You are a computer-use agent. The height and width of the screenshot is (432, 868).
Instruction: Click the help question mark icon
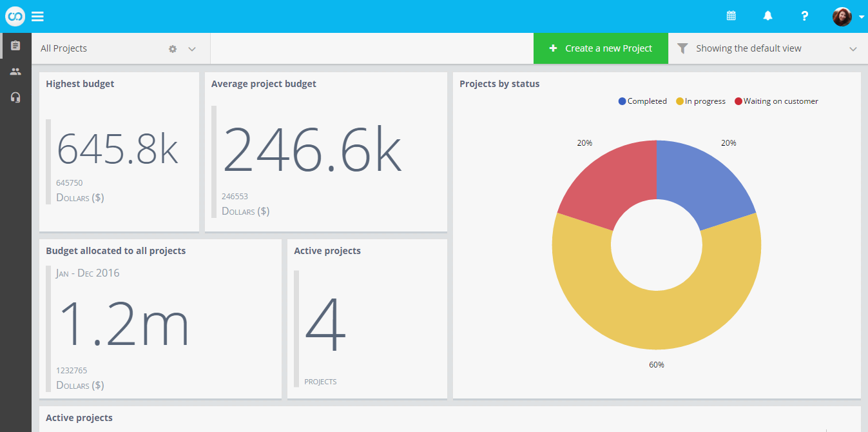[804, 16]
